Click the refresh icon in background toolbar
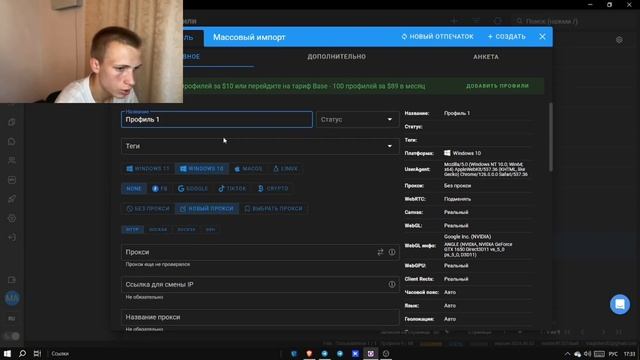 [x=497, y=21]
